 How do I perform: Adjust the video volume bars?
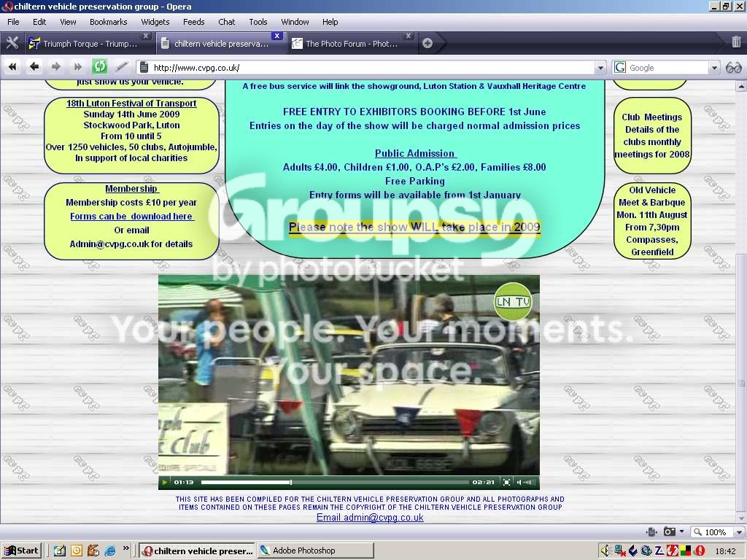[530, 483]
